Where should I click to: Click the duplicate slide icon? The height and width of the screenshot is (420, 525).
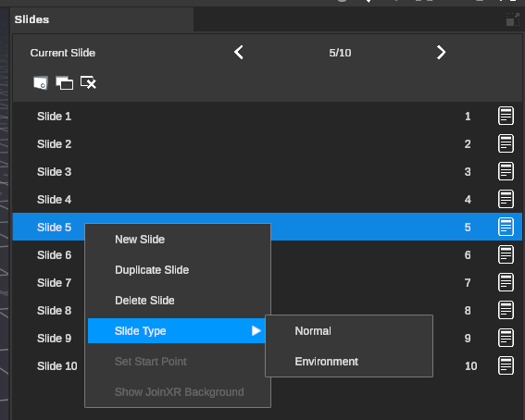pyautogui.click(x=64, y=83)
